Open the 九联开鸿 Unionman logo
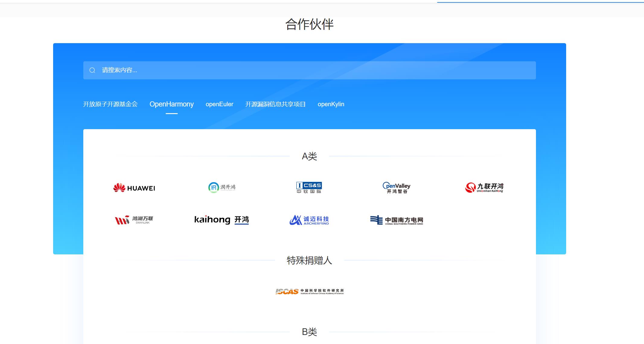Viewport: 644px width, 344px height. [484, 187]
